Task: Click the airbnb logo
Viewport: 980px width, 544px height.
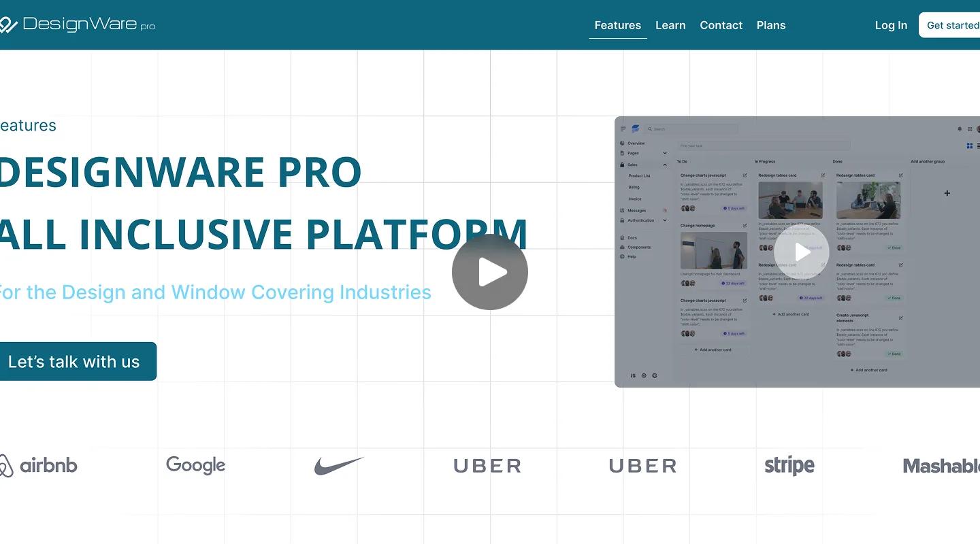Action: coord(38,466)
